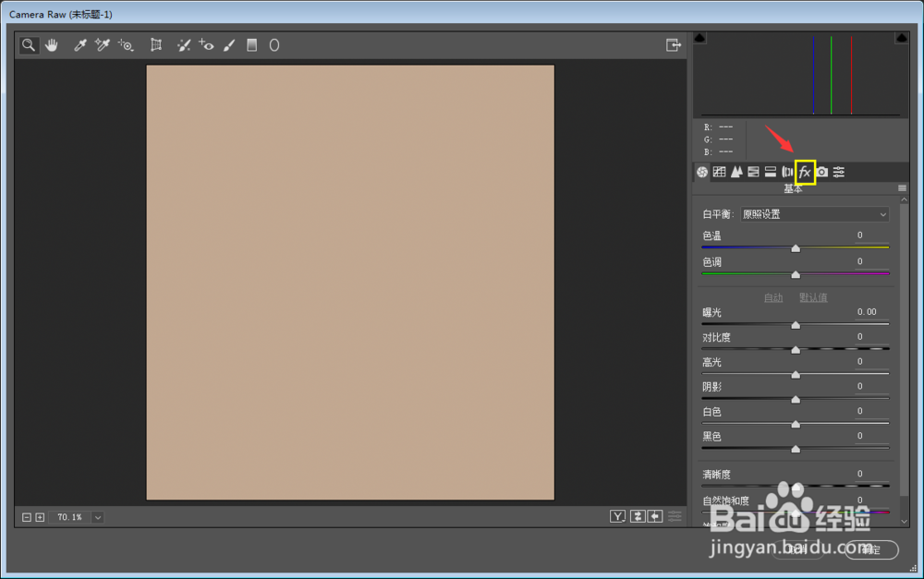Click the 黑色 slider handle
The image size is (924, 579).
[x=796, y=449]
